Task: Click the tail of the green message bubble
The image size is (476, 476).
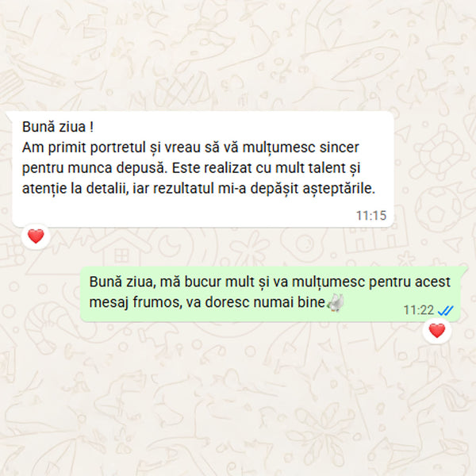Action: [464, 271]
